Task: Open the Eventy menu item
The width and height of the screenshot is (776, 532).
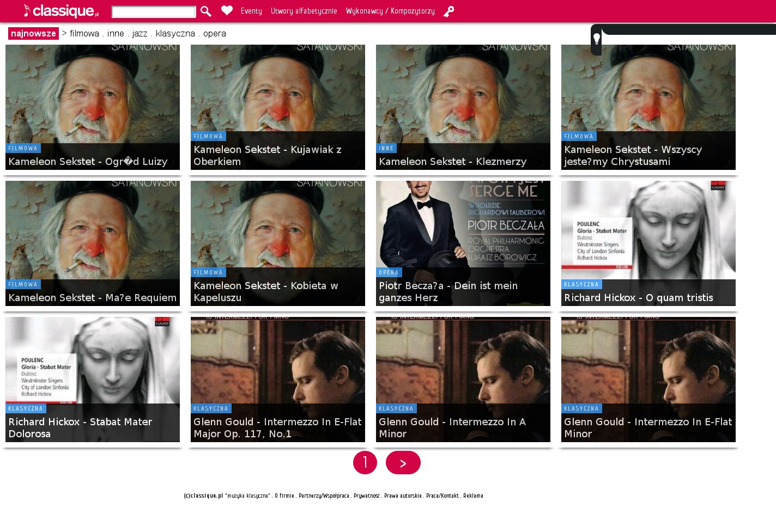Action: 251,11
